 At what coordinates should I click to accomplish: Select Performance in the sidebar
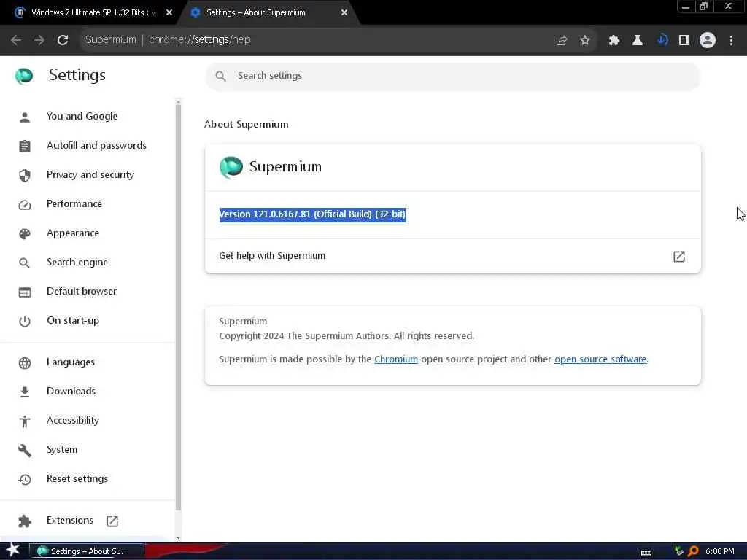74,204
